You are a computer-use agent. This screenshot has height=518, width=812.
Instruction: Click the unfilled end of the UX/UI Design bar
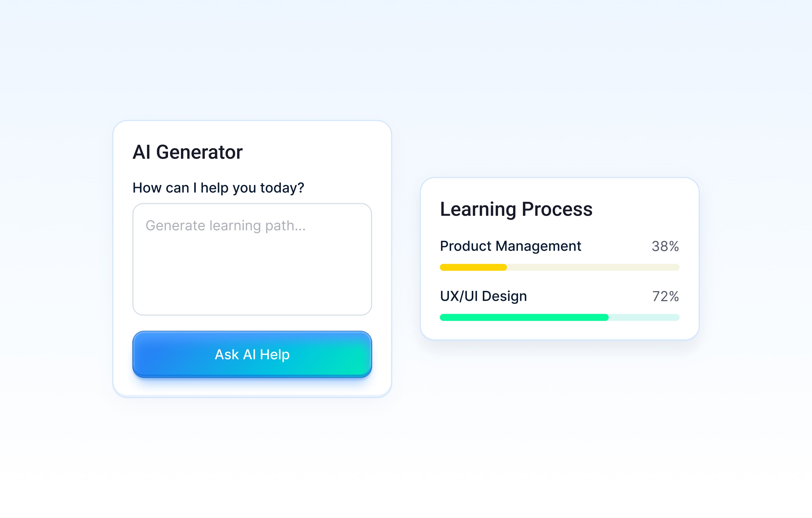[x=644, y=317]
